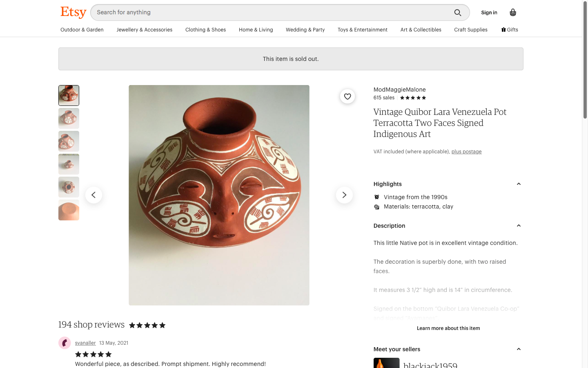This screenshot has width=588, height=368.
Task: Open Home & Living category
Action: (256, 30)
